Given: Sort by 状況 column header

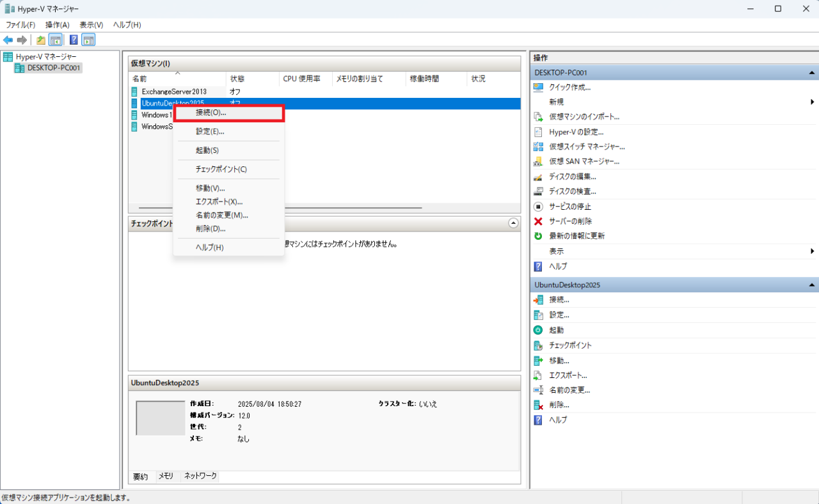Looking at the screenshot, I should (494, 79).
